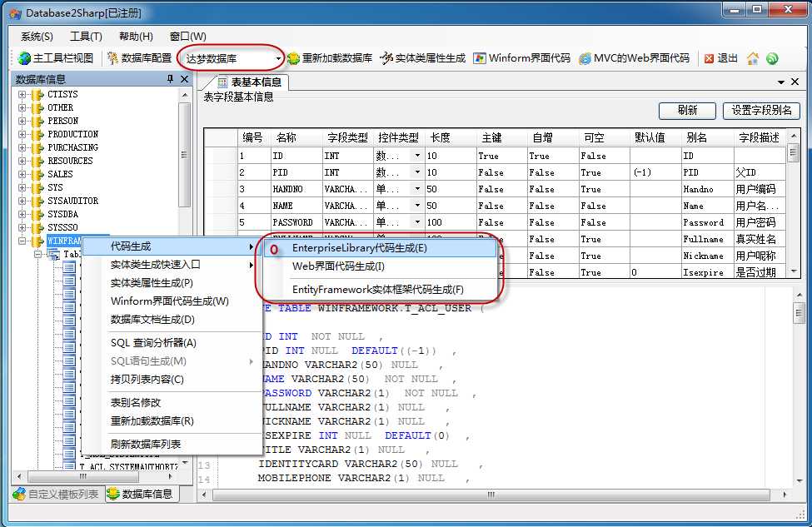Click the red 退出 exit icon
Screen dimensions: 812x527
(x=709, y=58)
